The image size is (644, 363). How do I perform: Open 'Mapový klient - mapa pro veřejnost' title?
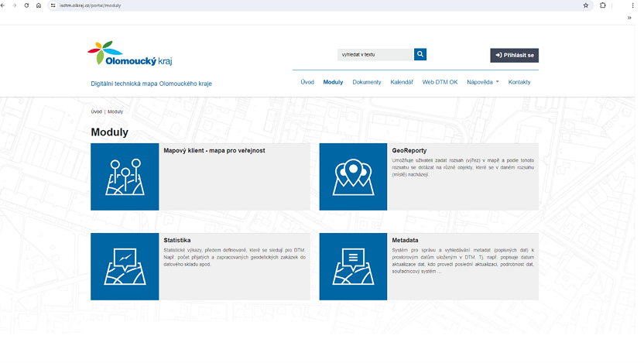(214, 151)
